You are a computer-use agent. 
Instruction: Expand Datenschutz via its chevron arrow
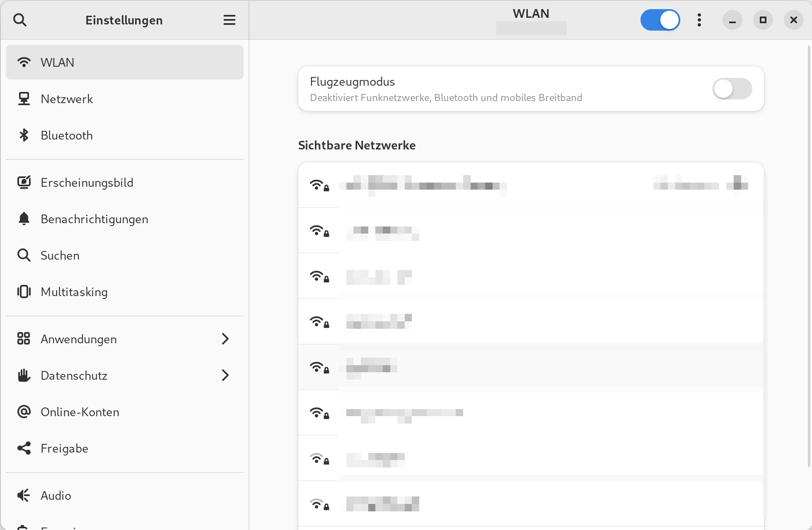[225, 375]
